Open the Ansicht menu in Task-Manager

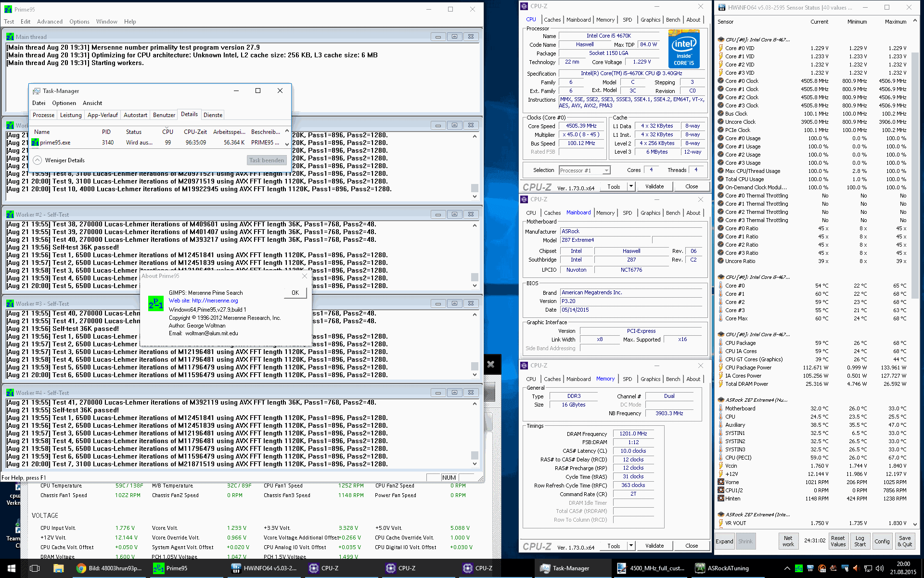click(x=92, y=103)
